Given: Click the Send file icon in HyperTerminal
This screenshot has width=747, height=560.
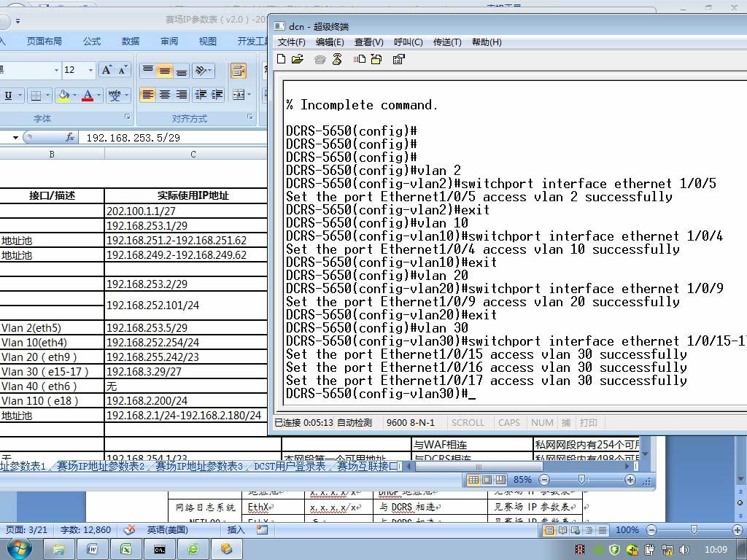Looking at the screenshot, I should pos(359,59).
